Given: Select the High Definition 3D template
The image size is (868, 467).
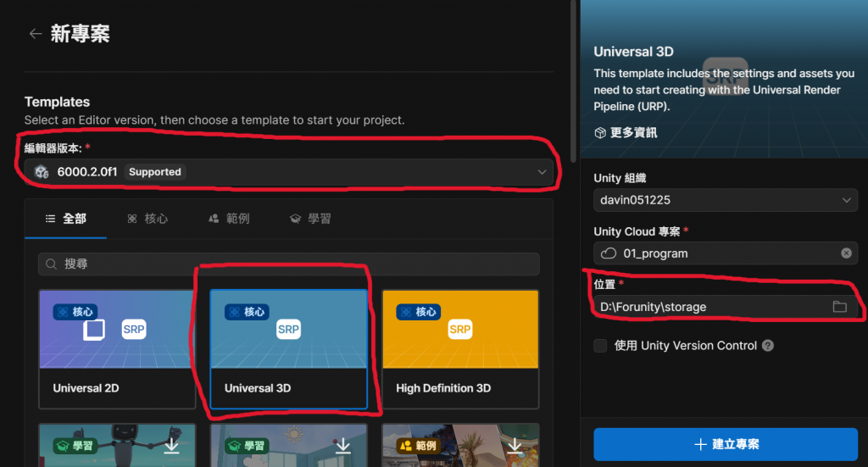Looking at the screenshot, I should 460,349.
